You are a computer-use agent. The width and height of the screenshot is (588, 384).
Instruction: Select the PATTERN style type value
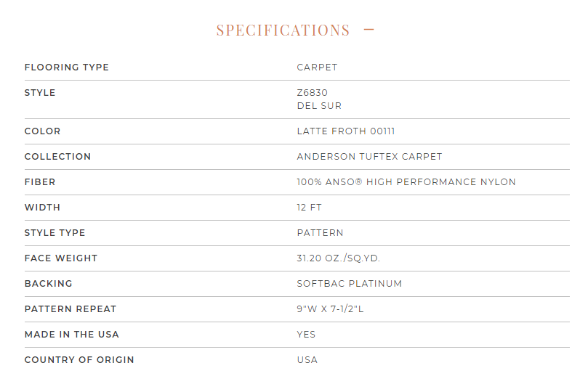click(x=321, y=233)
